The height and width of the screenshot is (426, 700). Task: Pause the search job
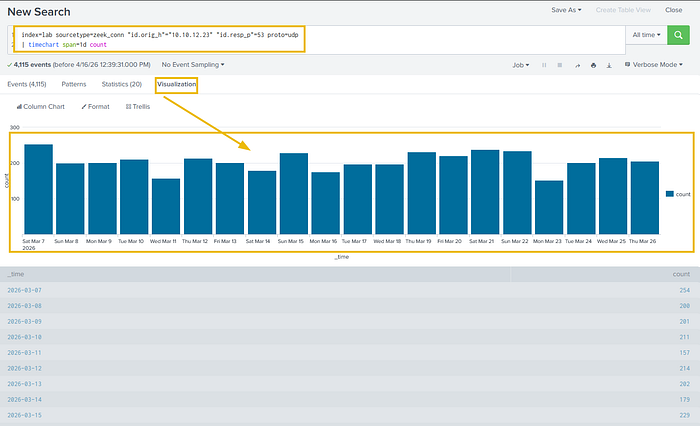544,65
